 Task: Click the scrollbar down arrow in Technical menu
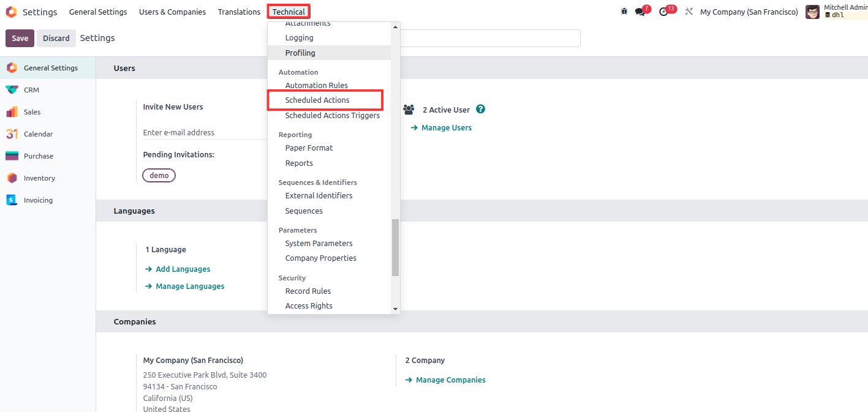(396, 309)
